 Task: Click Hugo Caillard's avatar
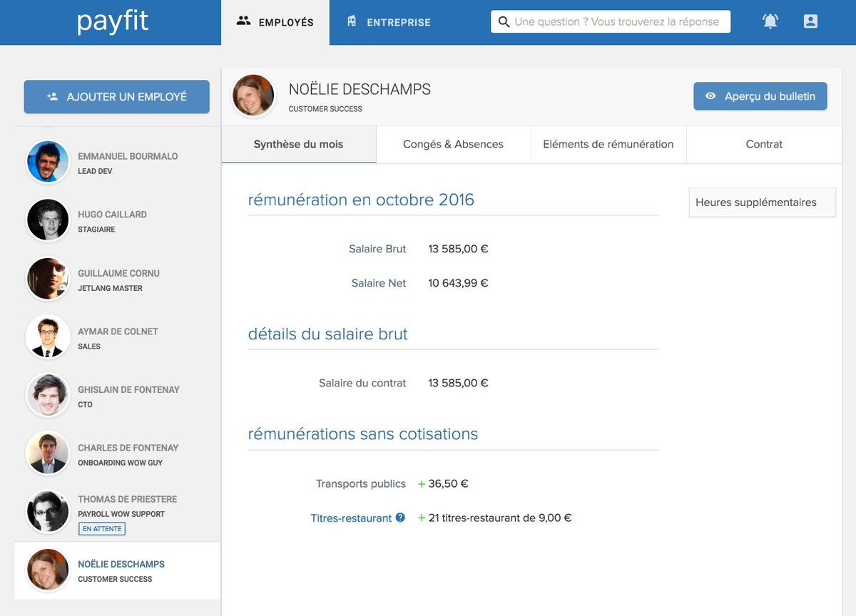tap(48, 220)
